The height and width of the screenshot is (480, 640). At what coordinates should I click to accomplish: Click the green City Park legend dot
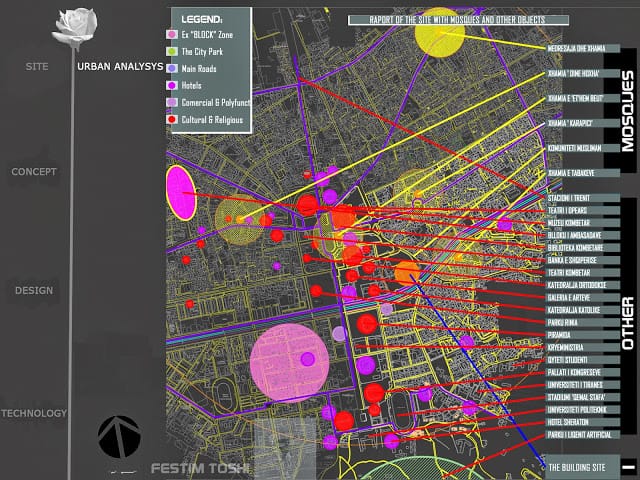(x=172, y=51)
